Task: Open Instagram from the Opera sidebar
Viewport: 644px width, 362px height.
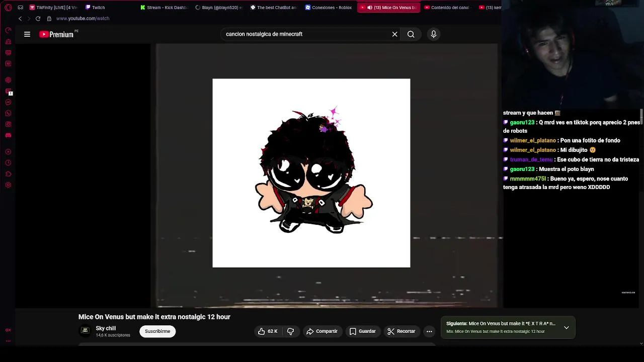Action: pyautogui.click(x=8, y=124)
